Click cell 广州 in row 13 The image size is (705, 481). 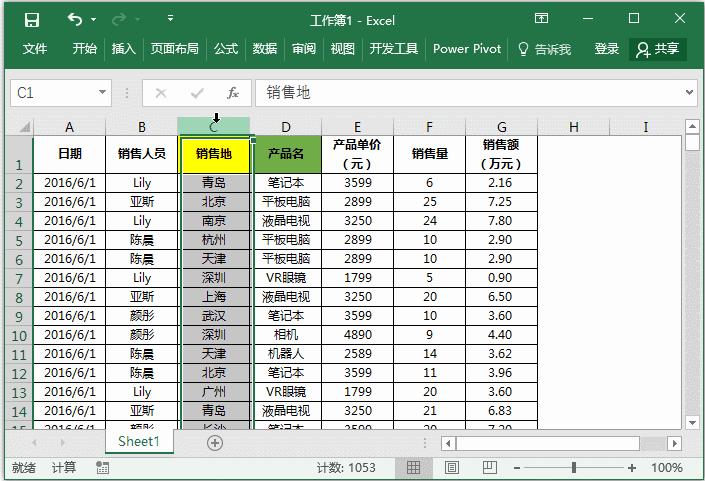[215, 392]
